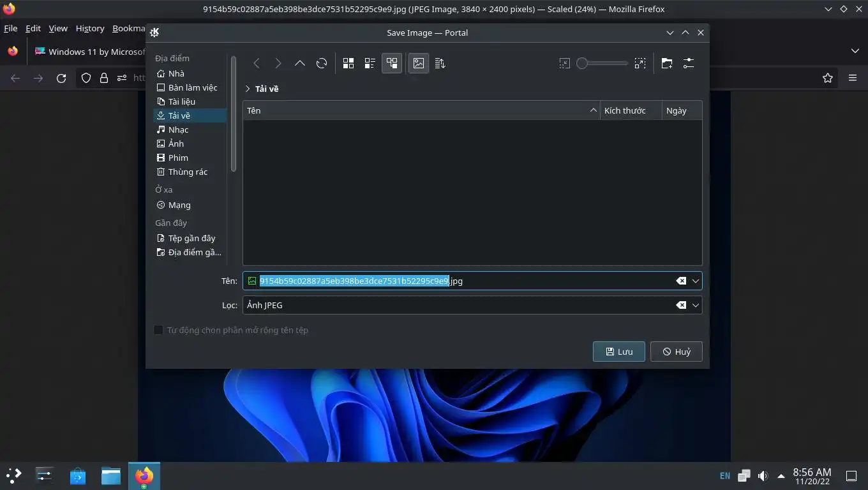Open Nhà in places panel
Viewport: 868px width, 490px height.
click(190, 73)
